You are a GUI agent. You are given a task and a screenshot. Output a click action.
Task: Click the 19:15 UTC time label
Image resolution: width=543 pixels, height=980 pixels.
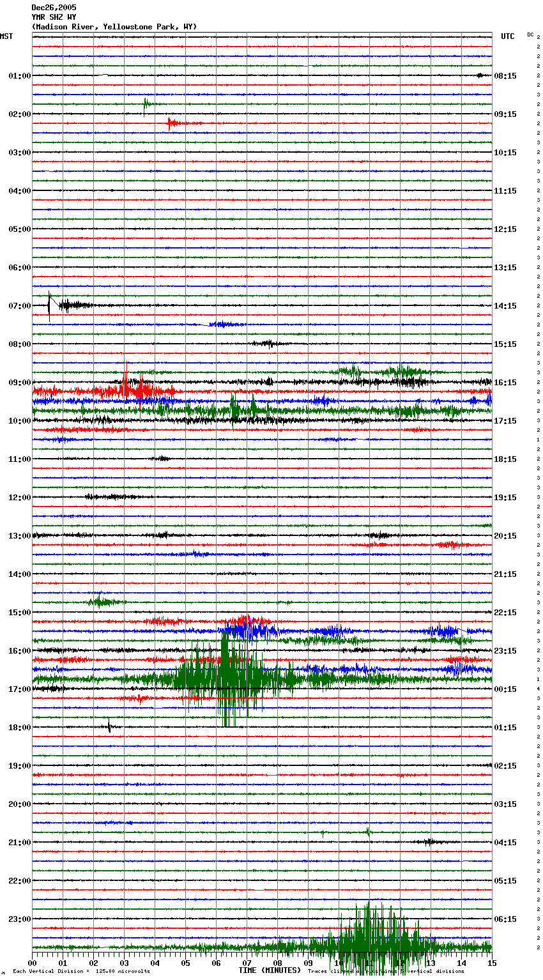505,498
